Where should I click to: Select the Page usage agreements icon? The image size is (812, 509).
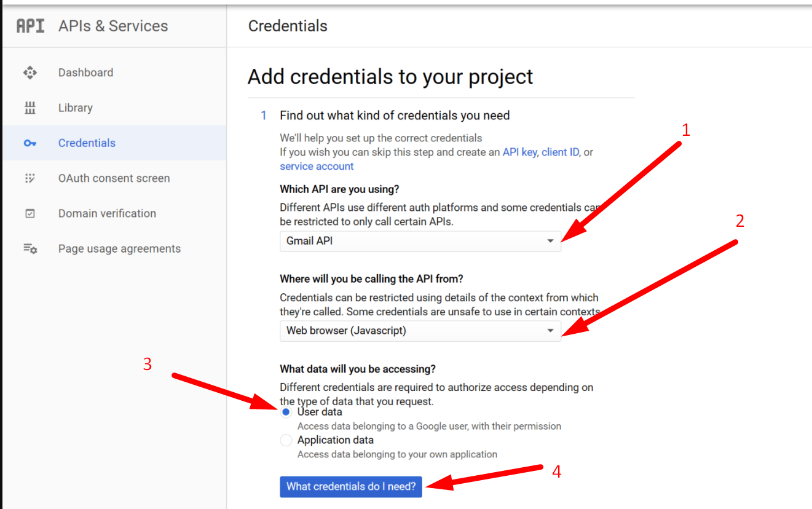30,248
